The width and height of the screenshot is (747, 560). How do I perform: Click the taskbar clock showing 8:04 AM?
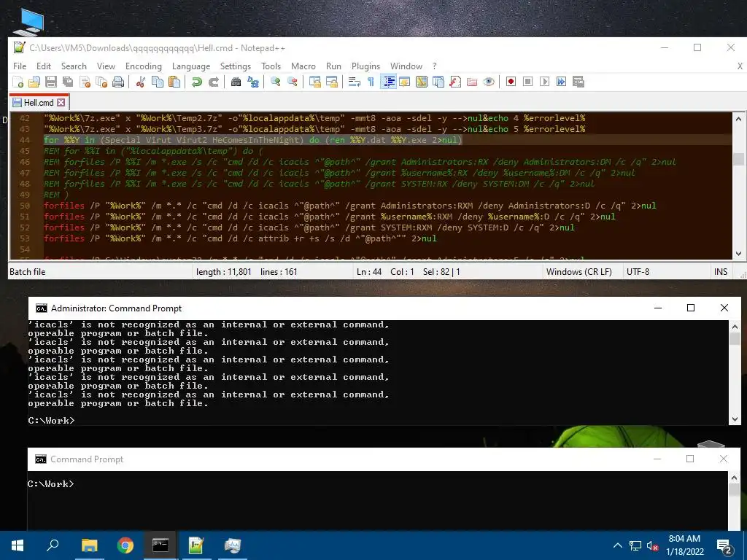(x=684, y=545)
